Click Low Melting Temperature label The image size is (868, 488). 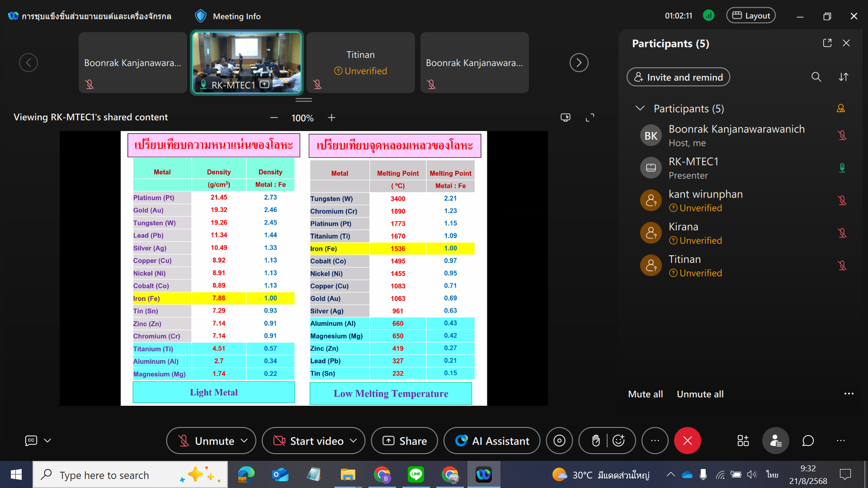click(x=391, y=394)
